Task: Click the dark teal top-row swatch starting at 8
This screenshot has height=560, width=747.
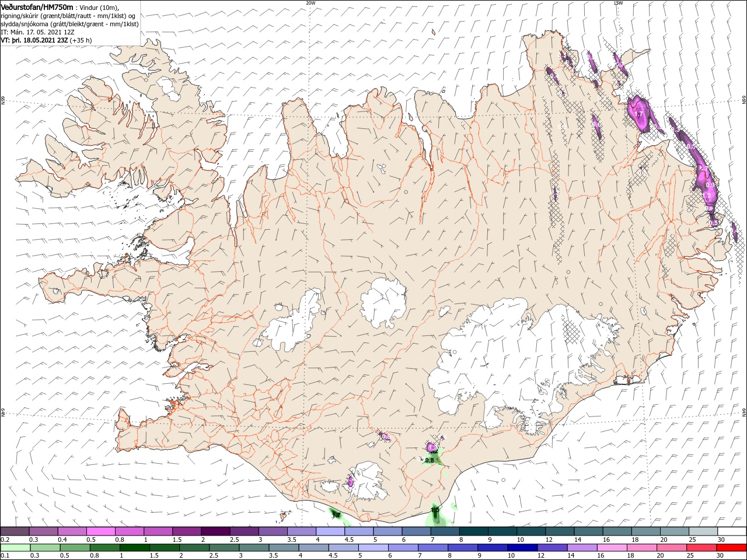Action: [473, 531]
